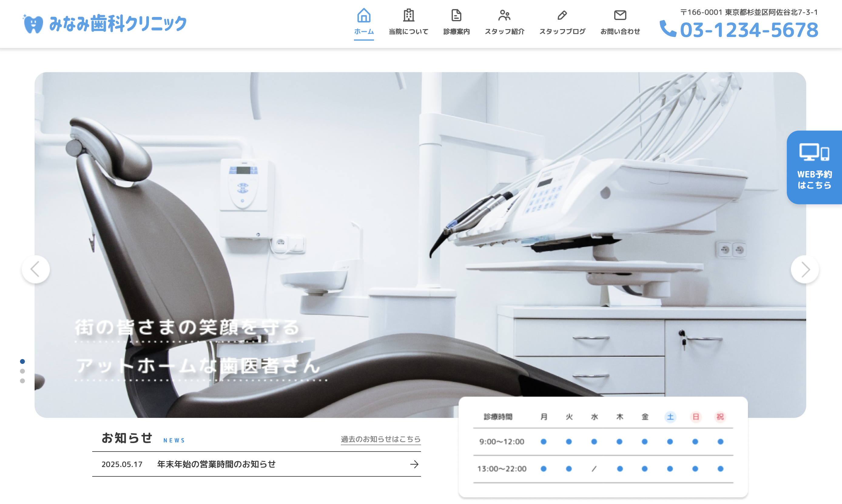Click the computer and phone icon in WEB予約
The image size is (842, 504).
pos(814,153)
